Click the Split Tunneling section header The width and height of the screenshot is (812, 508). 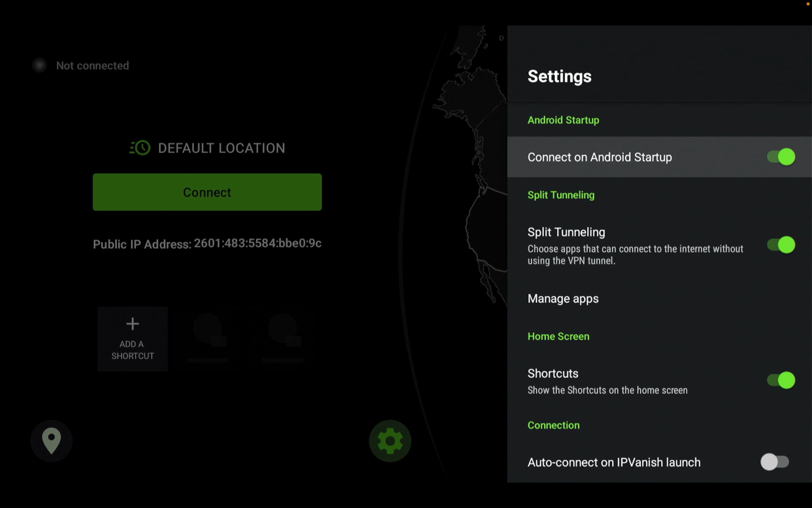561,195
